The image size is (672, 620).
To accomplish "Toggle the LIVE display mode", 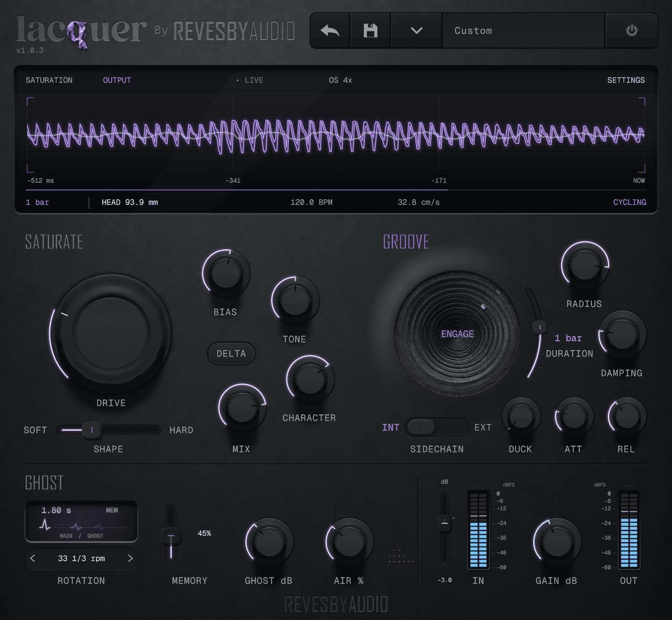I will pyautogui.click(x=250, y=80).
